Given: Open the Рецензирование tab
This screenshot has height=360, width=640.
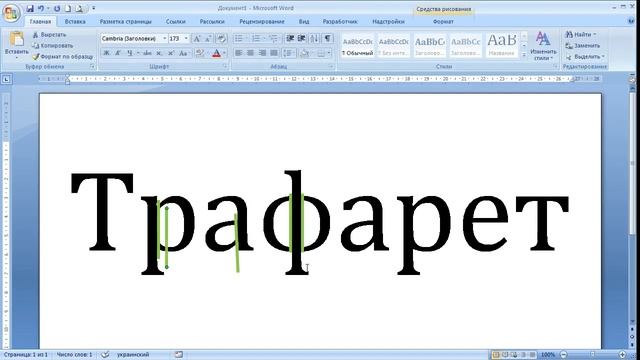Looking at the screenshot, I should click(262, 22).
